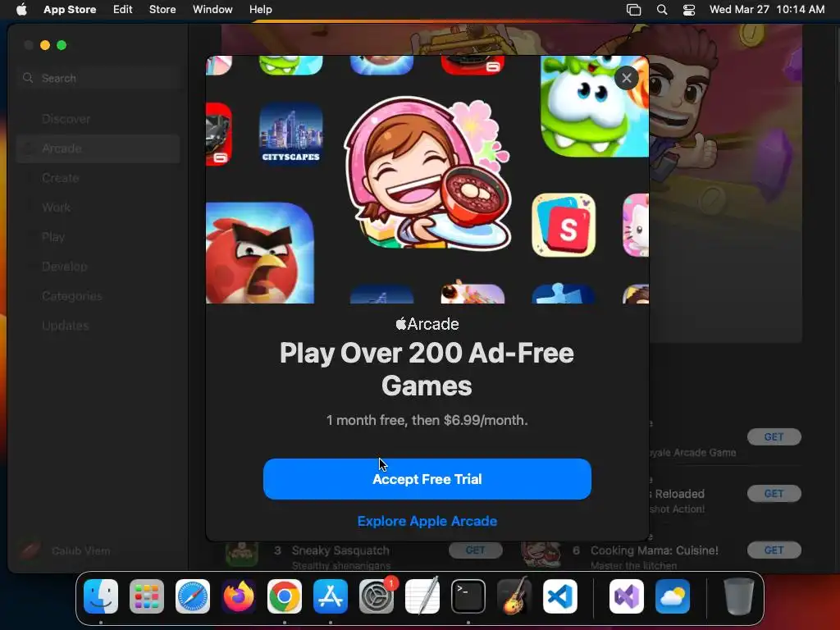Open the Edit menu

click(x=123, y=10)
